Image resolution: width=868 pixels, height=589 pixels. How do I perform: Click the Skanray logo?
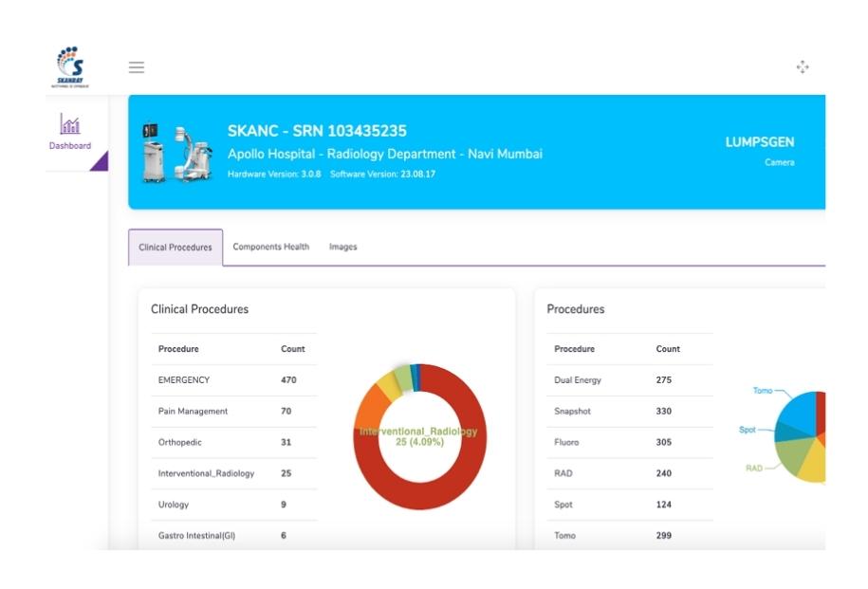pos(71,67)
